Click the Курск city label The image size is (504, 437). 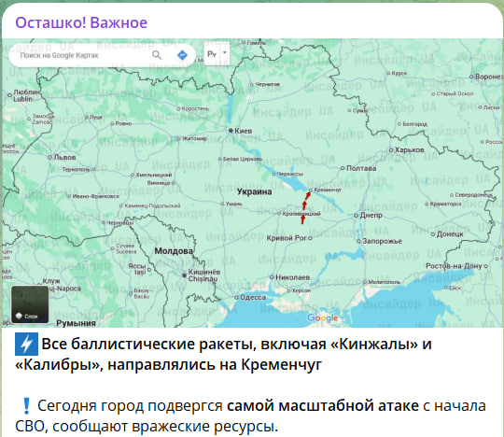(x=399, y=74)
